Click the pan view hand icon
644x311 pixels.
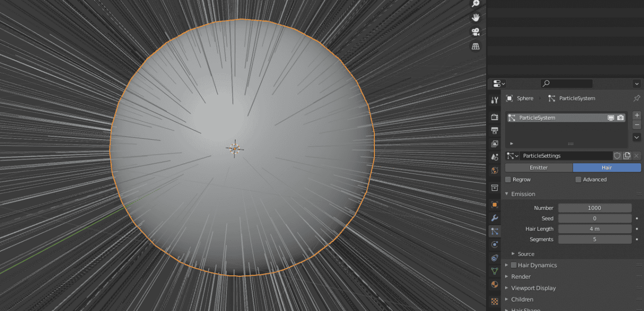click(475, 18)
